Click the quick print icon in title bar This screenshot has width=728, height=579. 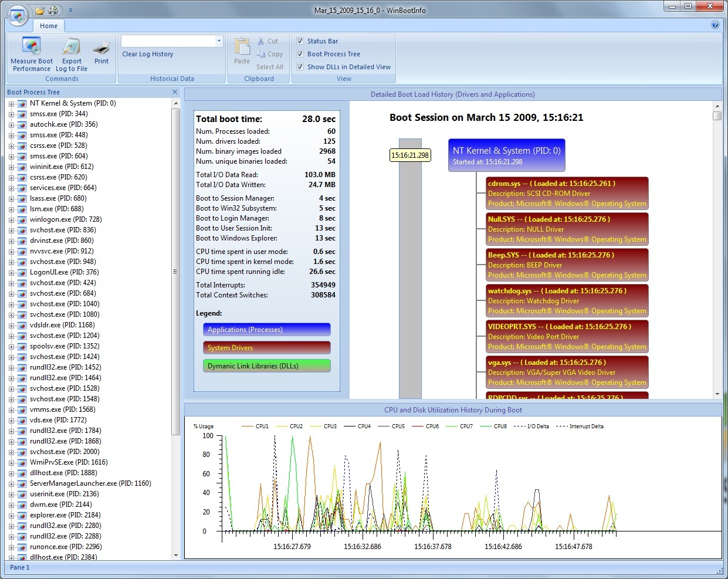coord(53,11)
